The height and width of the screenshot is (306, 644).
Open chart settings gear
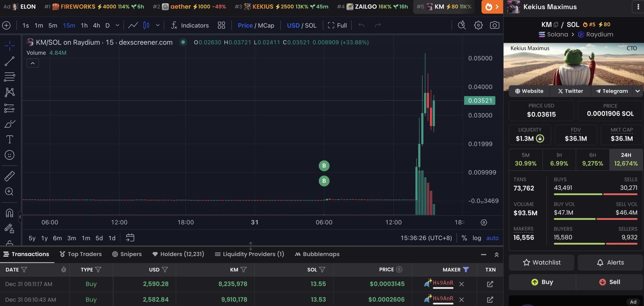click(478, 25)
